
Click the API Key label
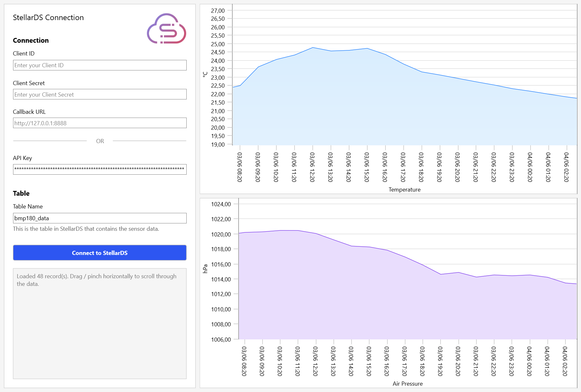pyautogui.click(x=22, y=158)
